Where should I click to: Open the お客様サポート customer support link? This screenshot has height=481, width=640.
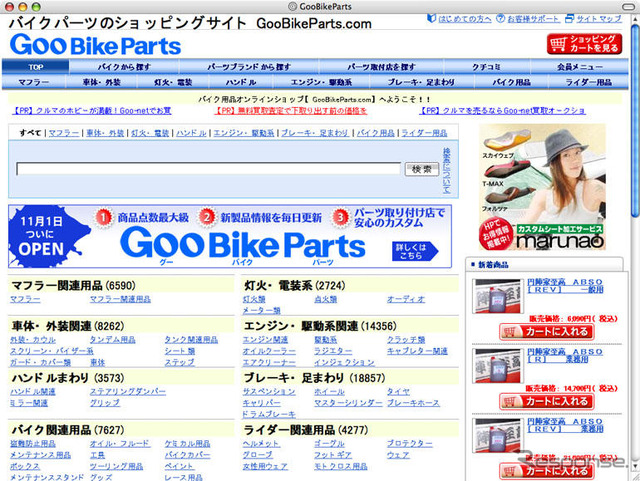(x=533, y=19)
